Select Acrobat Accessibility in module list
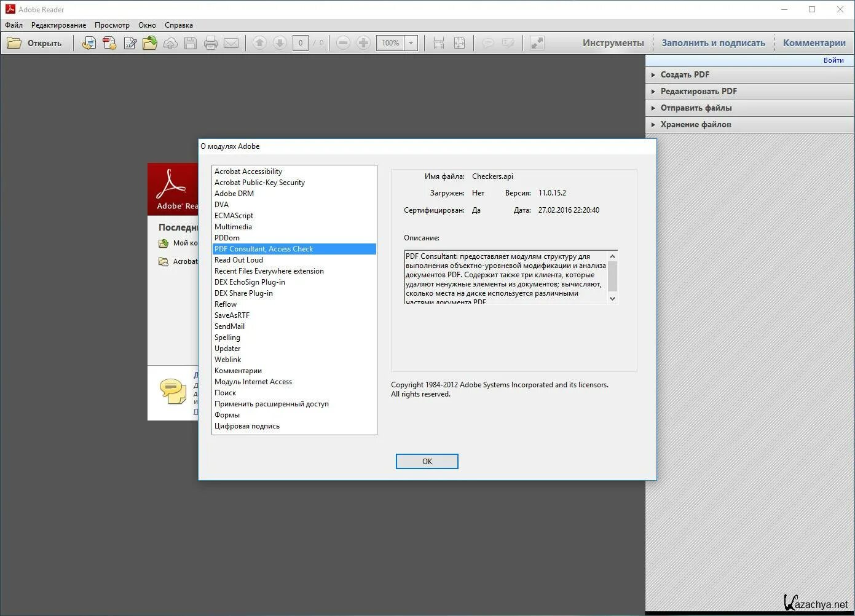This screenshot has height=616, width=855. pyautogui.click(x=294, y=172)
